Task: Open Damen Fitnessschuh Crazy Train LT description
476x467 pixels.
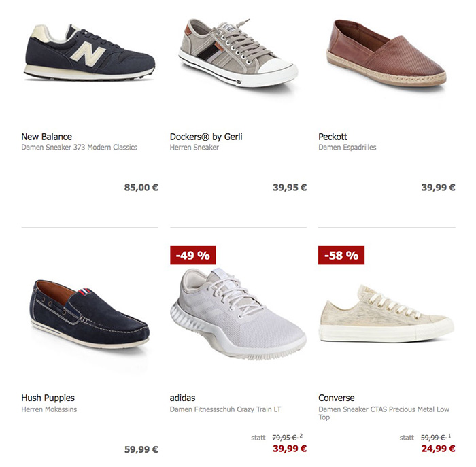Action: pyautogui.click(x=226, y=409)
